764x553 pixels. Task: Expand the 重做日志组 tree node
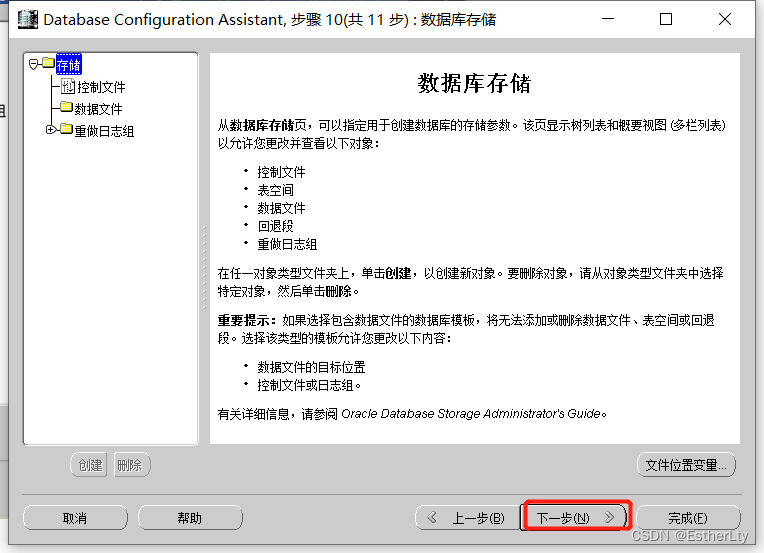tap(50, 130)
